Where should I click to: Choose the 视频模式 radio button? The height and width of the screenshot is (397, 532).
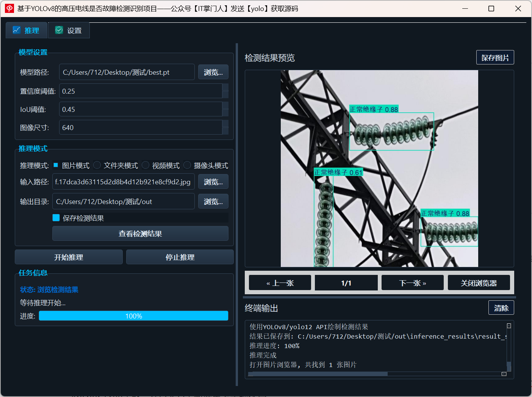146,165
